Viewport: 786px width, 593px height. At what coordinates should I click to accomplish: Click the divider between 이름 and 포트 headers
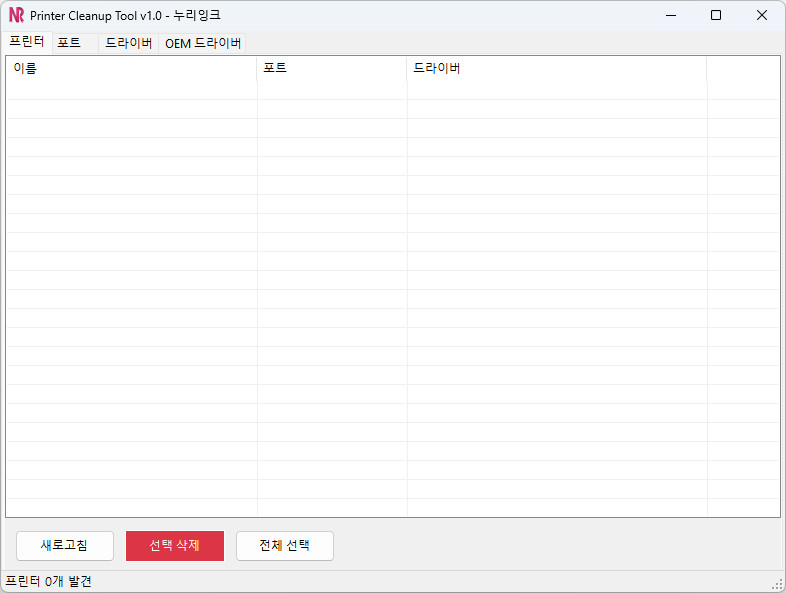coord(257,68)
